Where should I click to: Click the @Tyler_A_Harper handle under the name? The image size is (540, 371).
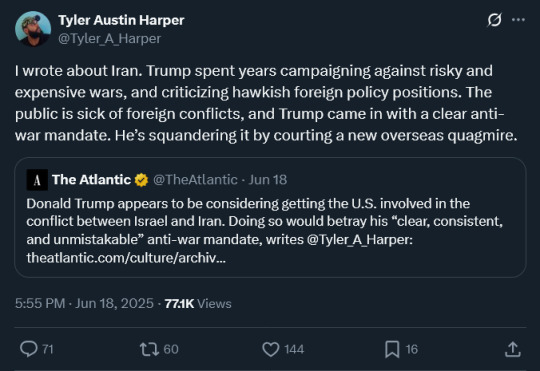point(110,39)
